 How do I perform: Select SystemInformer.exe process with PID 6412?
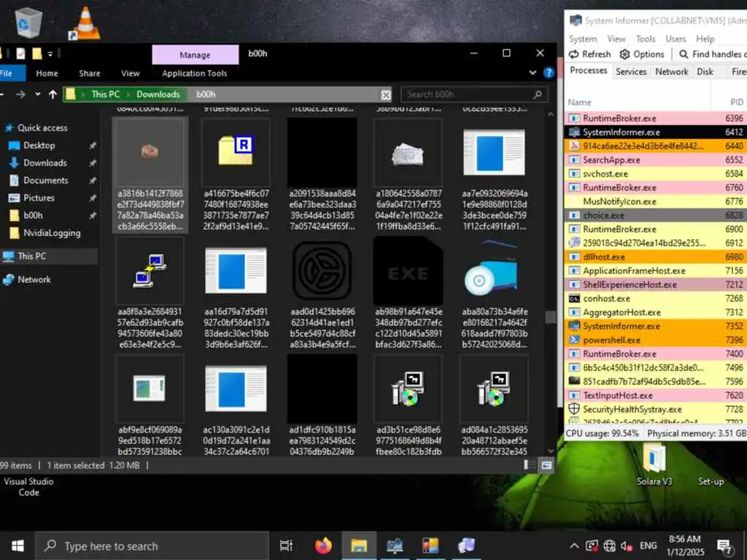pos(656,132)
